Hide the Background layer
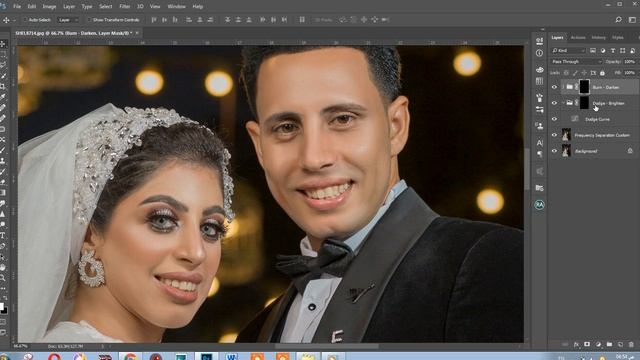Screen dimensions: 640x360 (x=554, y=151)
